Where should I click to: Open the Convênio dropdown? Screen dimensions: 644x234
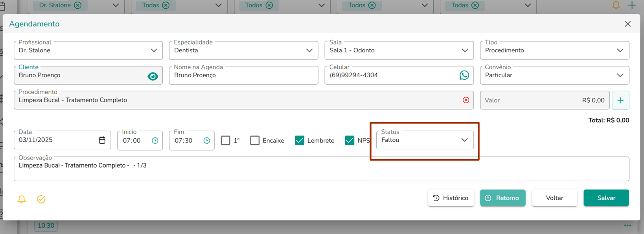click(554, 75)
